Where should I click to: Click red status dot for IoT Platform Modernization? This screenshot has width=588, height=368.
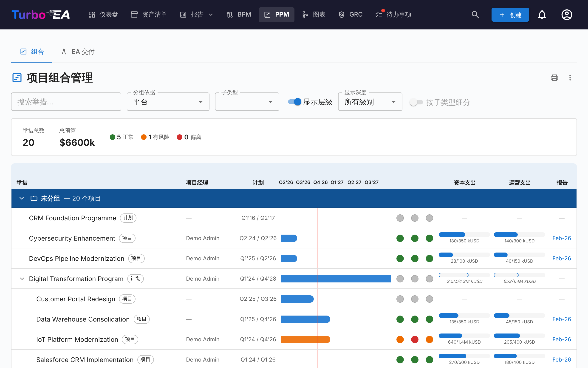[415, 339]
